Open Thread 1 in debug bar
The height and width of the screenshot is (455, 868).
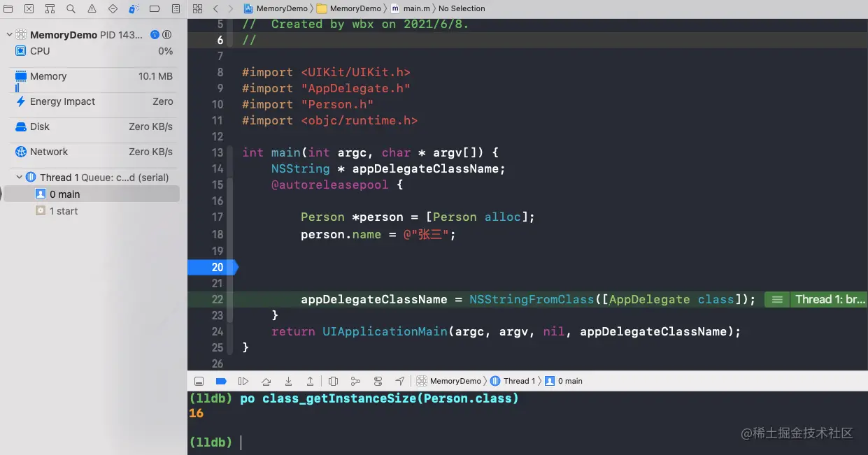(513, 381)
